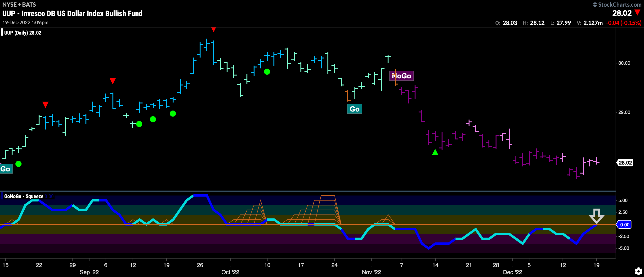Click the green circle marker near August 17
644x277 pixels.
tap(18, 164)
